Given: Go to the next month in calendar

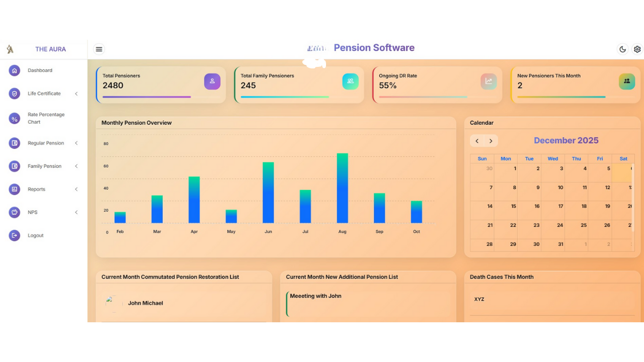Looking at the screenshot, I should click(x=491, y=141).
